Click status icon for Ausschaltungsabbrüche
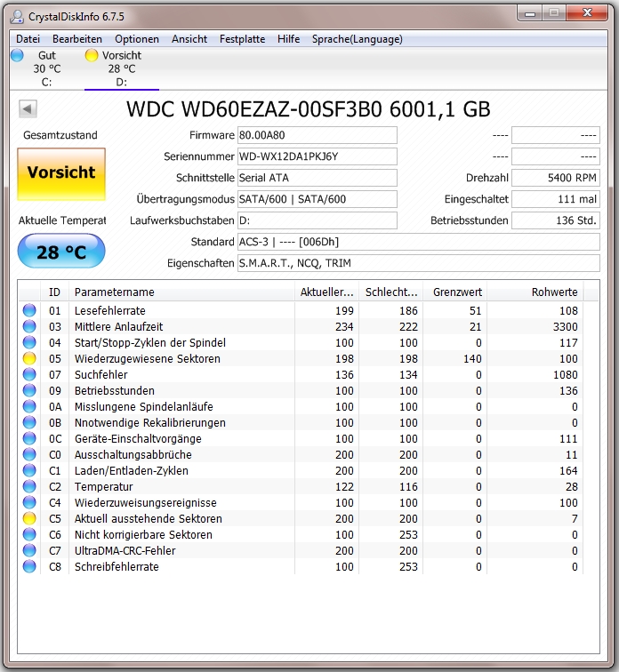Image resolution: width=619 pixels, height=672 pixels. pyautogui.click(x=29, y=455)
